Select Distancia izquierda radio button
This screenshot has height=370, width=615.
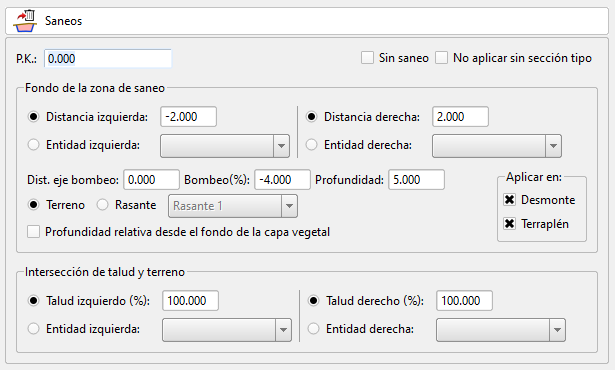click(x=34, y=117)
